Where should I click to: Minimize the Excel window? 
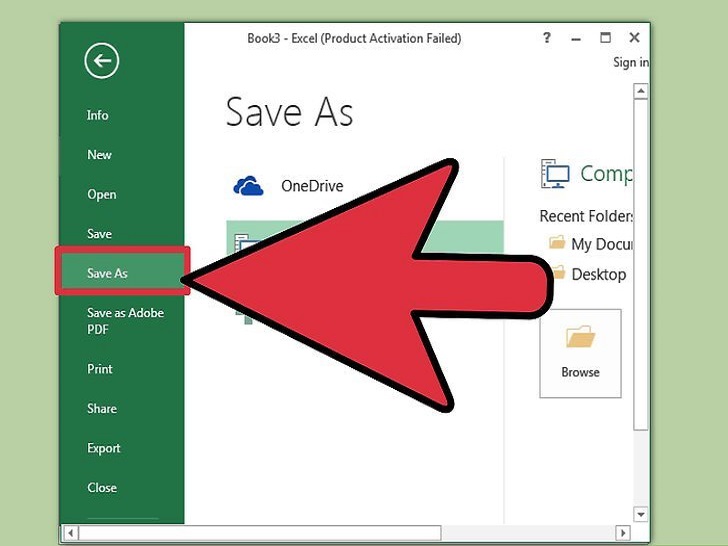576,39
